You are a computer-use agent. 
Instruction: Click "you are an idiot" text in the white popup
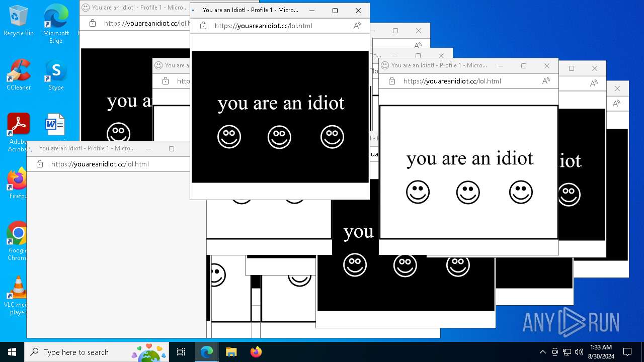pos(470,158)
